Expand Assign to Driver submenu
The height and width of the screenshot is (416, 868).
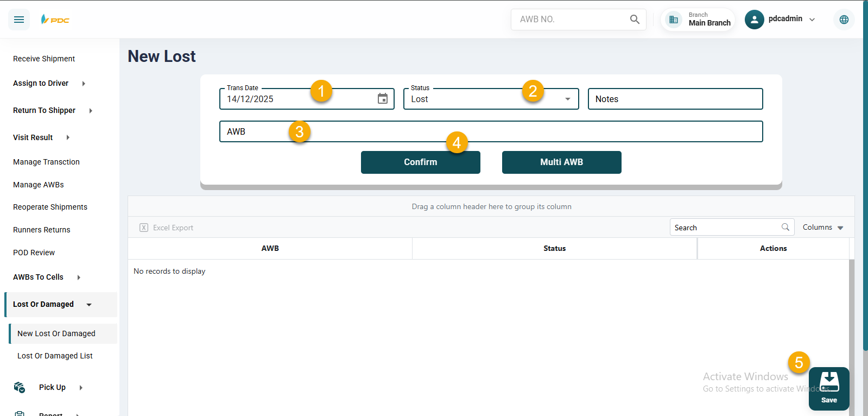pos(84,84)
